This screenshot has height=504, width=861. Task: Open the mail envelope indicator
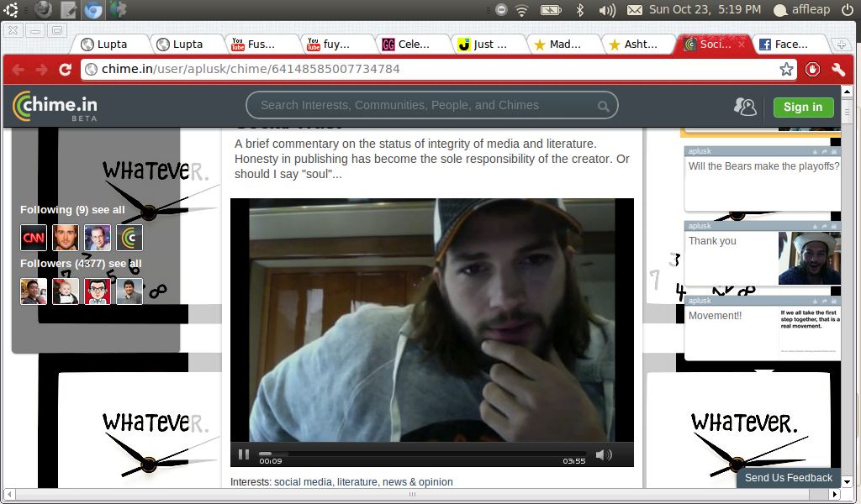click(x=635, y=10)
